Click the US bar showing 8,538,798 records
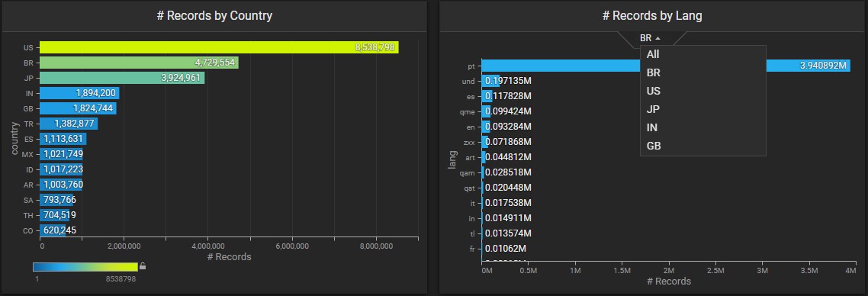The height and width of the screenshot is (296, 868). click(219, 47)
